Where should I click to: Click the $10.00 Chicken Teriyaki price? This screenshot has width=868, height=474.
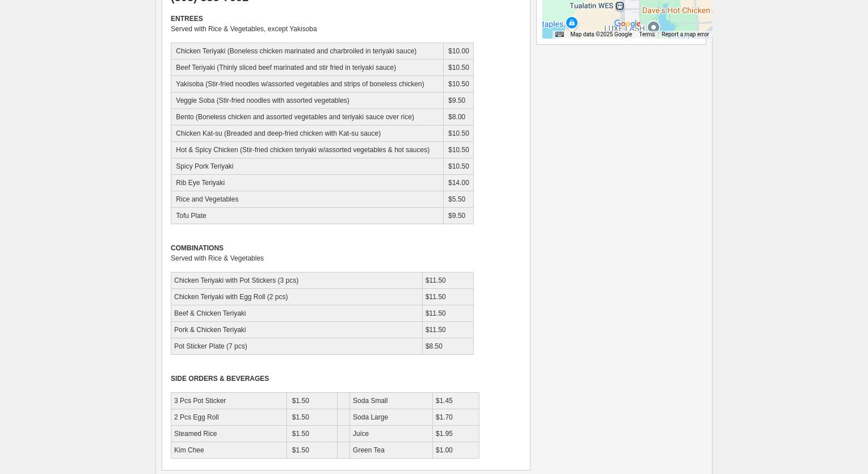point(458,51)
